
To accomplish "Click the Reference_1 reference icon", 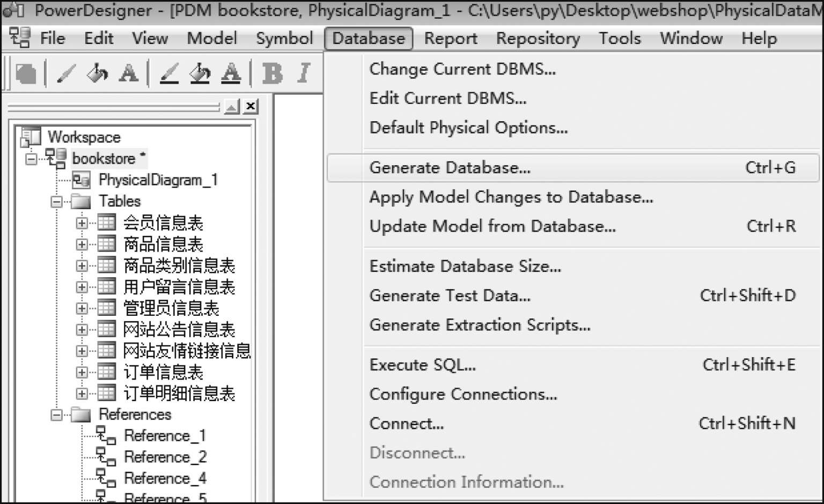I will click(106, 435).
